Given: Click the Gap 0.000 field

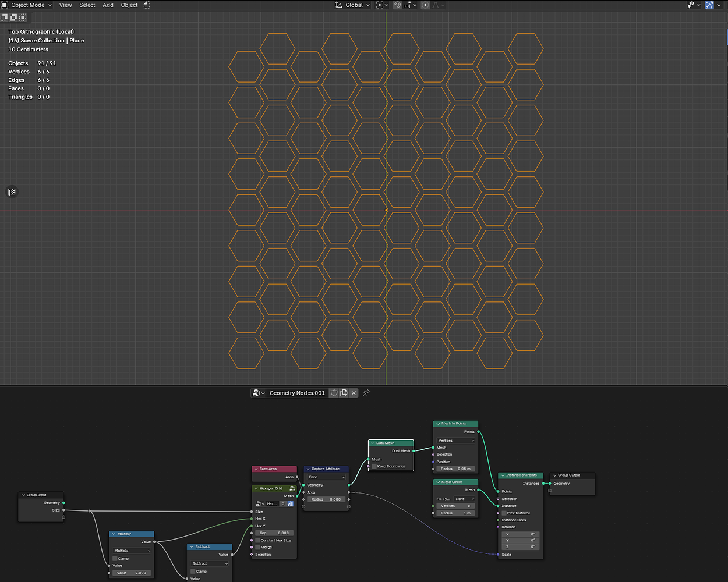Looking at the screenshot, I should [x=274, y=533].
